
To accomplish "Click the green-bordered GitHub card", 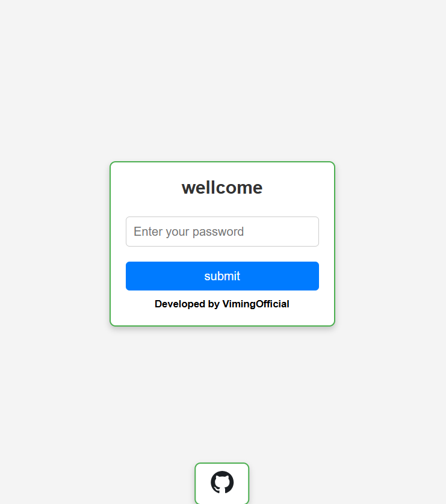I will point(222,484).
